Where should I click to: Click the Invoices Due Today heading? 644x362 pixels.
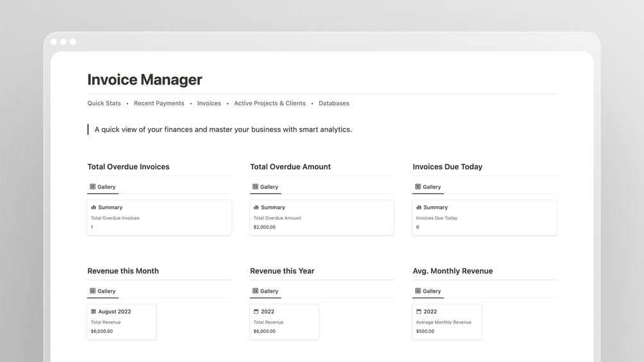[447, 167]
